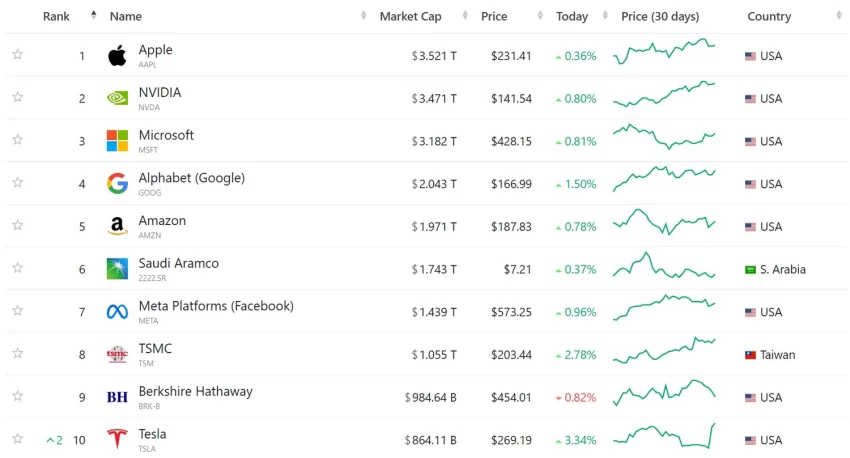Sort by the Name column header
Screen dimensions: 850x458
[x=126, y=16]
